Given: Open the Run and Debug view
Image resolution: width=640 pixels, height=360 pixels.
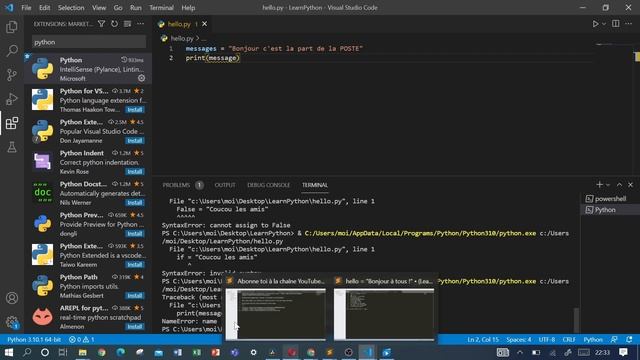Looking at the screenshot, I should [12, 99].
